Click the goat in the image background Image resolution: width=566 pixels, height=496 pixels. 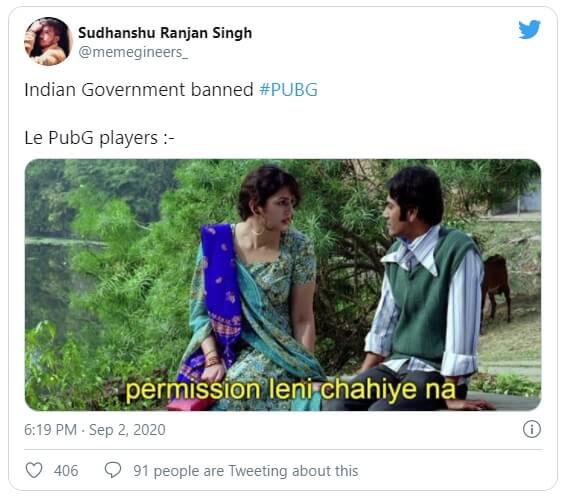[496, 287]
